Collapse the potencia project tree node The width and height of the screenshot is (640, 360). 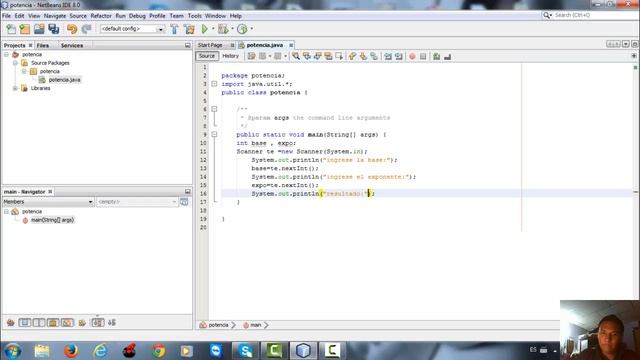pyautogui.click(x=7, y=54)
